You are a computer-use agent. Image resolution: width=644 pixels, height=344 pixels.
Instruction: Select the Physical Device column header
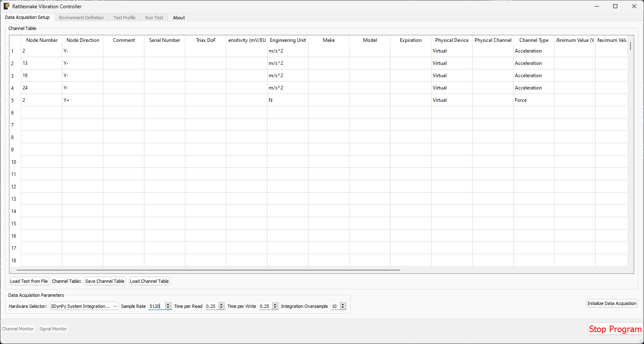[x=452, y=40]
